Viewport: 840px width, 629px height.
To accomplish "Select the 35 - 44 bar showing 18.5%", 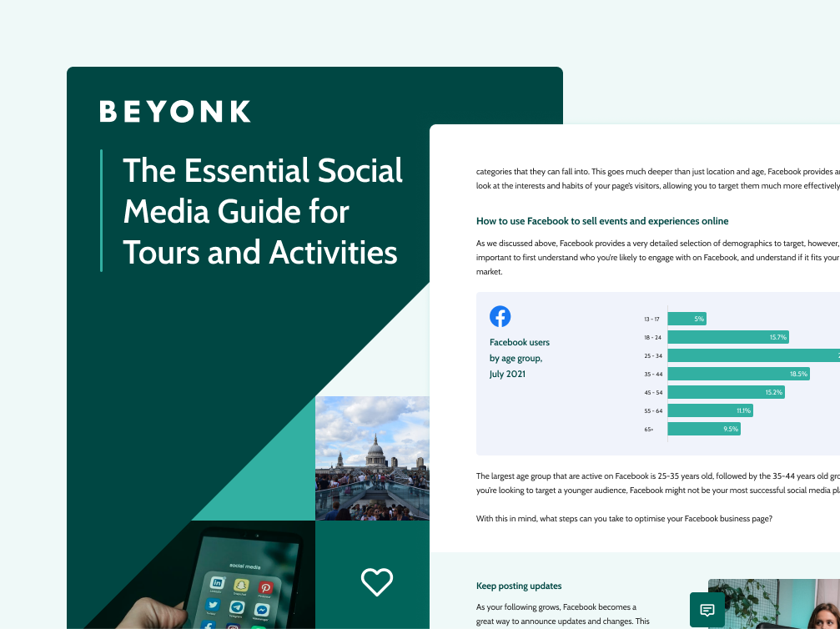I will click(738, 374).
